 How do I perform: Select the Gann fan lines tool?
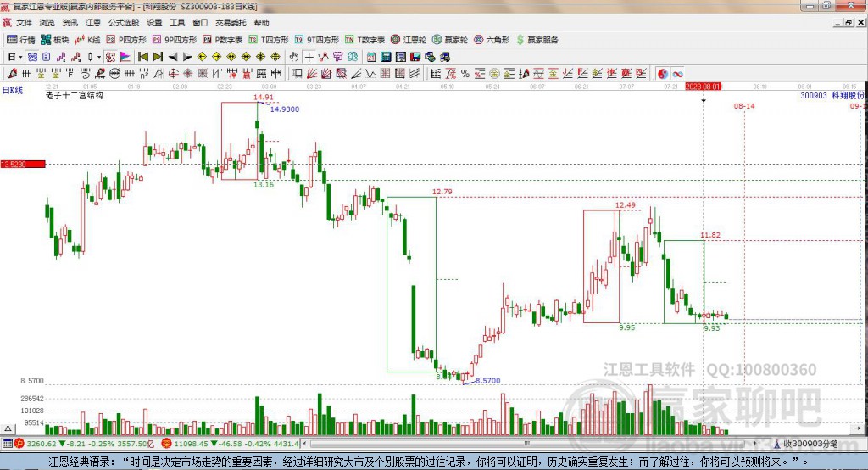[312, 73]
